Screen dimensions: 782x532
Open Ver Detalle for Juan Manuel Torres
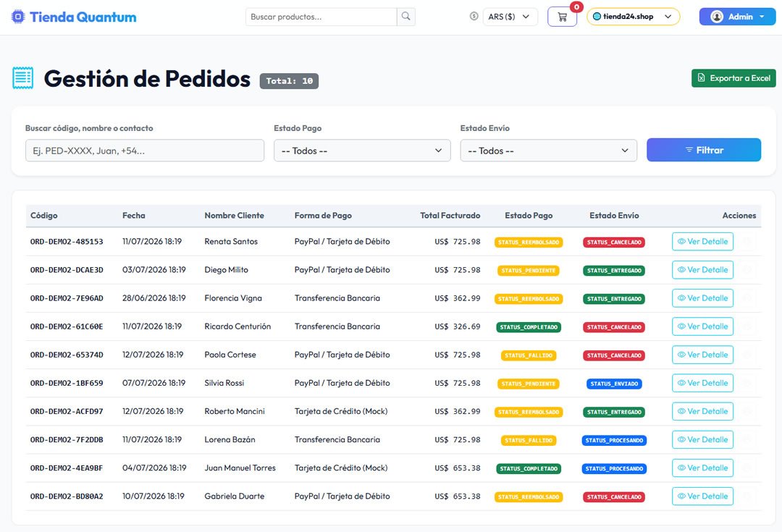(x=702, y=468)
